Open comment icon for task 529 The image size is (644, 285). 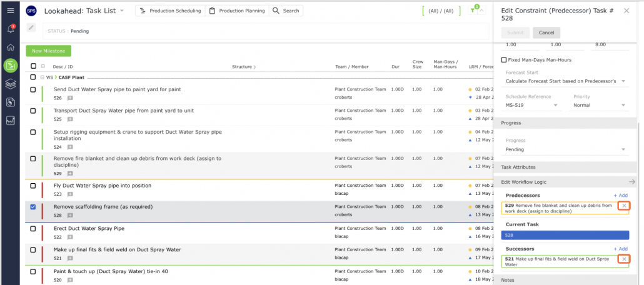(x=70, y=174)
